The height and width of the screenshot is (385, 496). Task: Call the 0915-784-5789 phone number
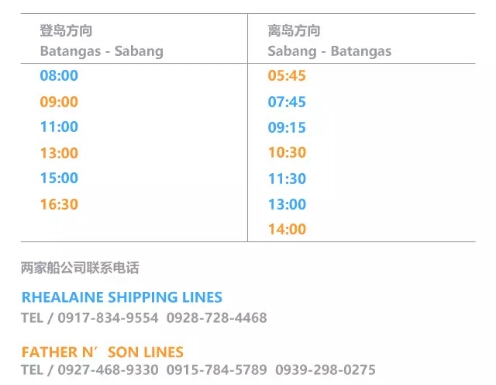pos(217,370)
